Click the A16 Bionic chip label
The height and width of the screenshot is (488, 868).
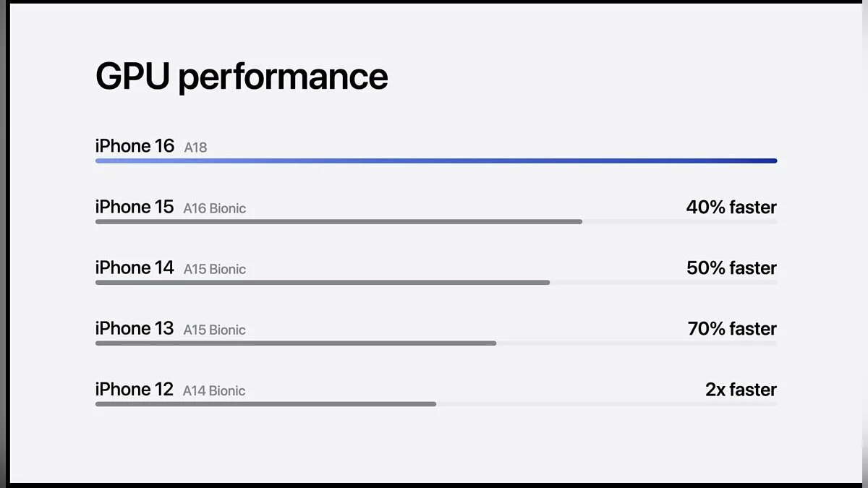214,208
